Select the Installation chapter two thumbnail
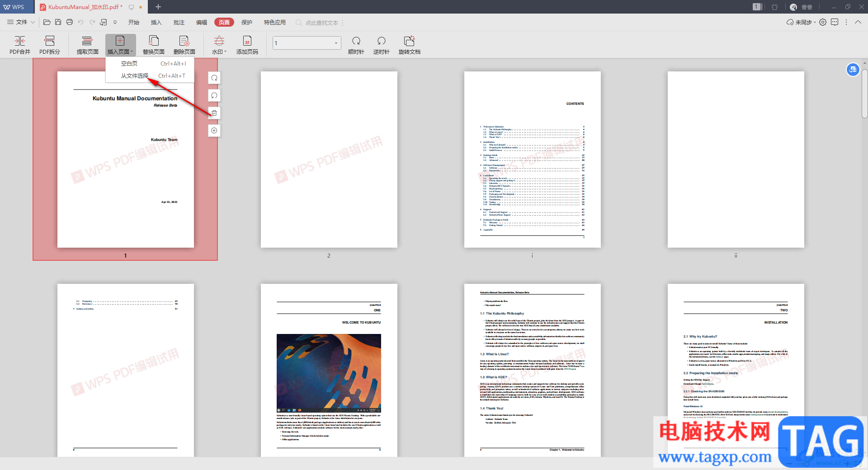Screen dimensions: 868x470 click(x=736, y=370)
